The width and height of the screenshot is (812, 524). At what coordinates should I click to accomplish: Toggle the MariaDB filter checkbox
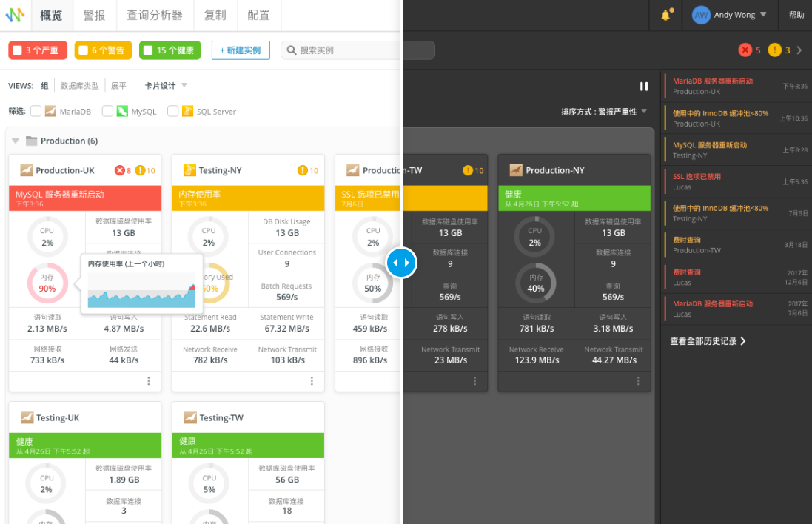(36, 111)
